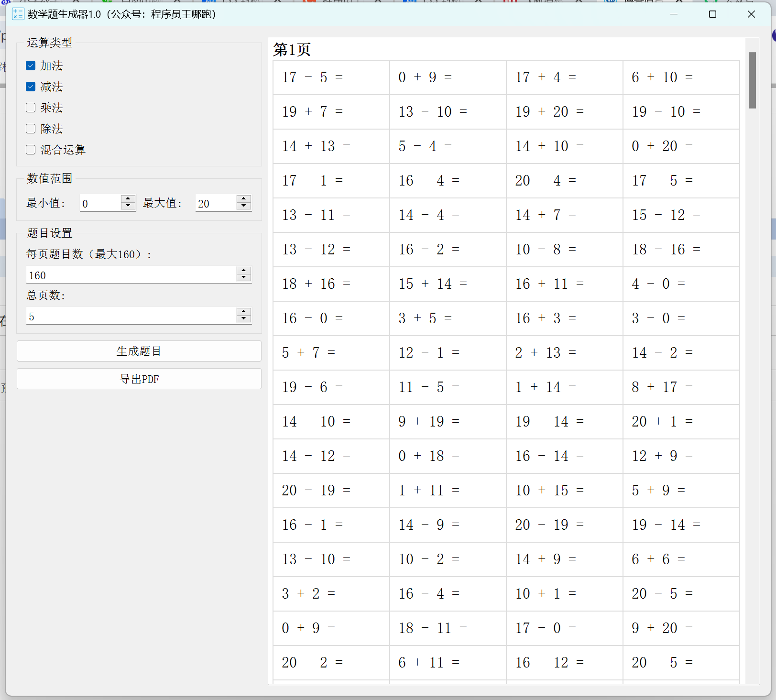776x700 pixels.
Task: Increase 总页数 with up arrow
Action: [244, 312]
